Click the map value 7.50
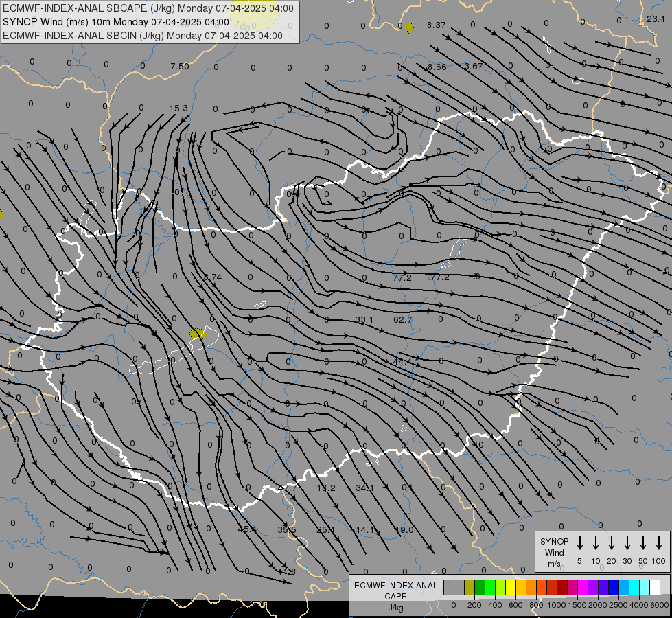Viewport: 672px width, 618px height. 180,66
